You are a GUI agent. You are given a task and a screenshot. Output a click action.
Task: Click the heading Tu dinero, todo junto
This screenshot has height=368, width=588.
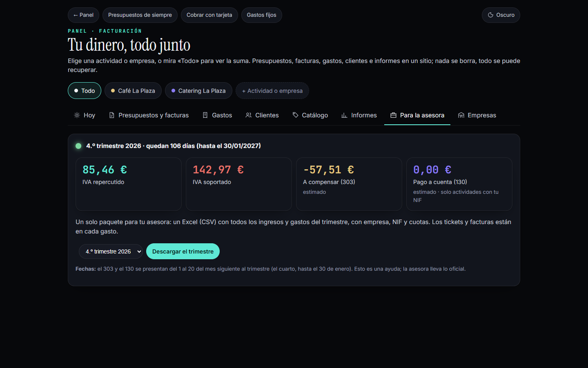tap(129, 45)
